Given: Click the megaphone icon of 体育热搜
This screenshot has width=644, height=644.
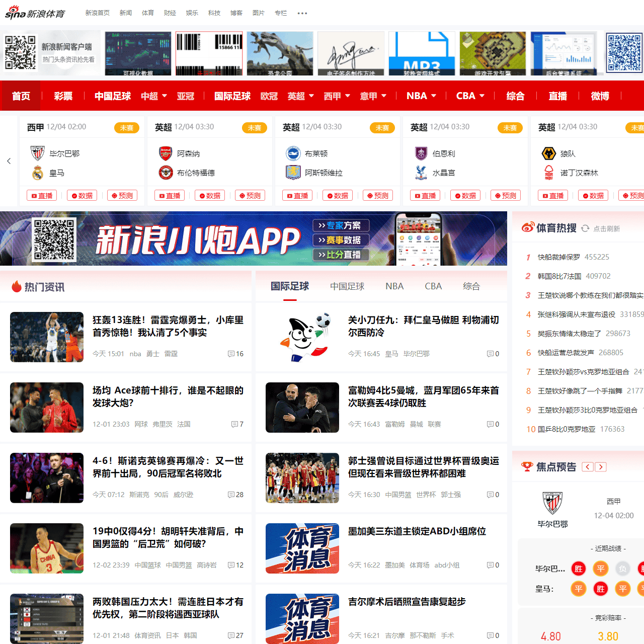Looking at the screenshot, I should click(528, 227).
